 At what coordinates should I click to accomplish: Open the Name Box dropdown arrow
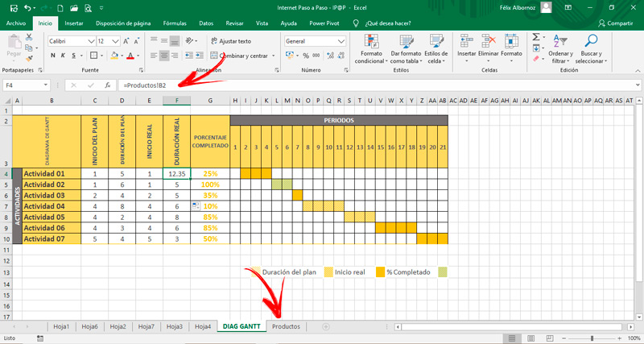click(46, 85)
